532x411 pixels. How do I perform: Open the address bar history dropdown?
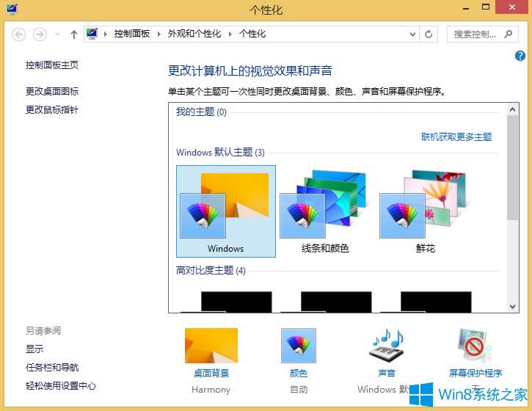(412, 34)
